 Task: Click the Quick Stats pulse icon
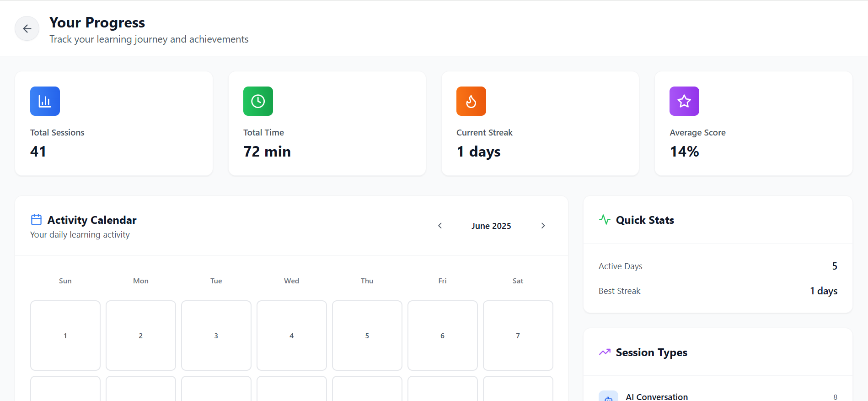[605, 220]
